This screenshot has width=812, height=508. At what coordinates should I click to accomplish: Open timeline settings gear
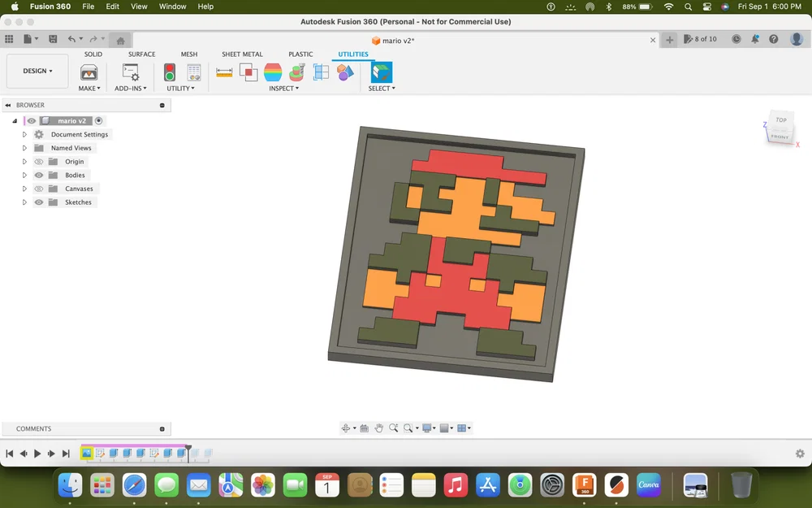(800, 454)
